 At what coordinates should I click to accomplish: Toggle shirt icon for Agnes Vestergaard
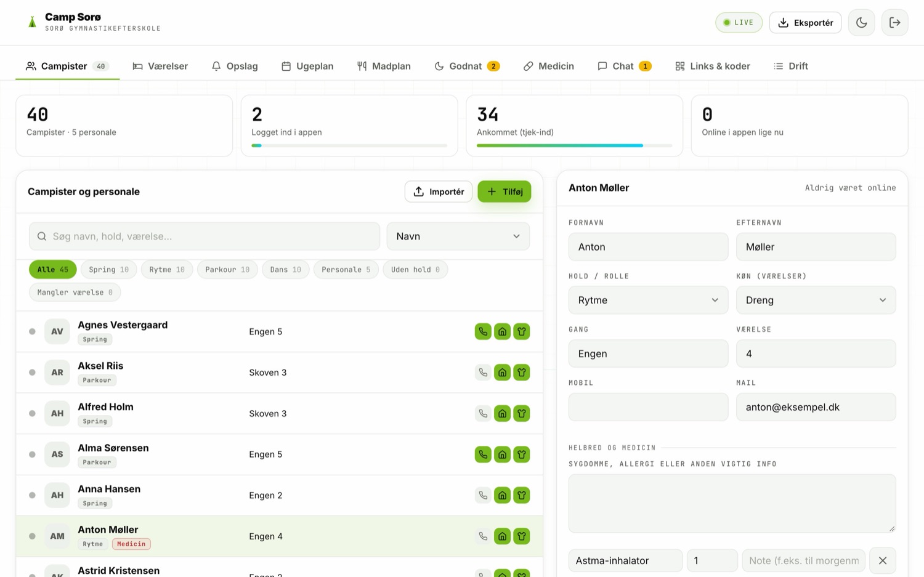(x=522, y=331)
